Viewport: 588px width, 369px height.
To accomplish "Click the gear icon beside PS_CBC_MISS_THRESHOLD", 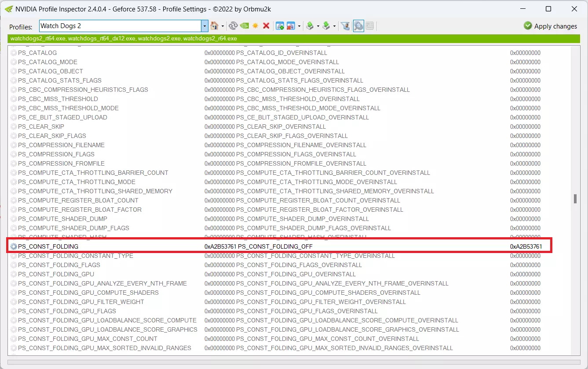I will (x=14, y=99).
